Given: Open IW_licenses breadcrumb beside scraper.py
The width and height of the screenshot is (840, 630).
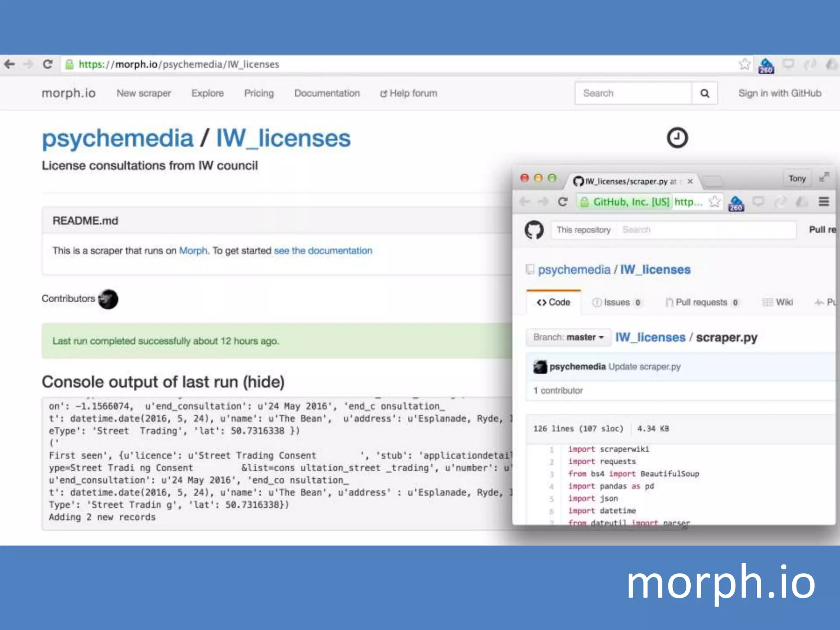Looking at the screenshot, I should tap(650, 337).
